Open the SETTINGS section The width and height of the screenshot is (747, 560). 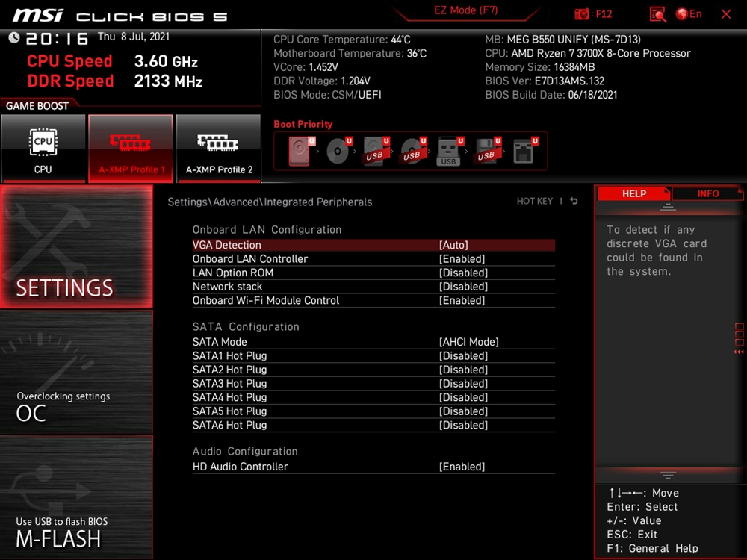click(x=77, y=246)
